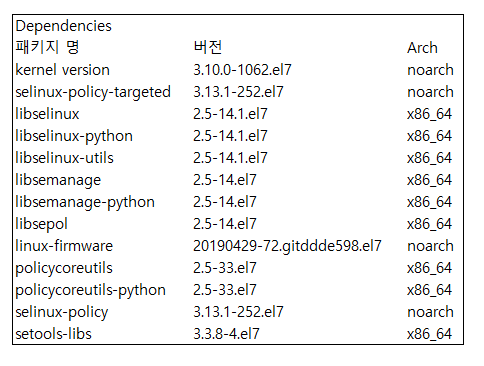This screenshot has width=484, height=366.
Task: Select the libselinux-utils package entry
Action: 64,158
